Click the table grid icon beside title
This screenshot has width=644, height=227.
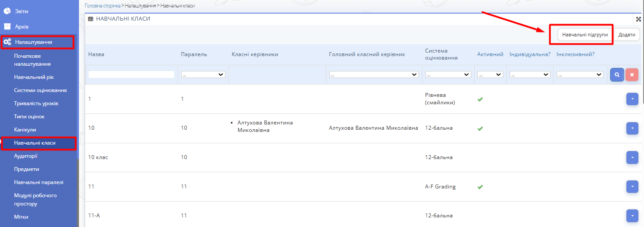(x=90, y=19)
